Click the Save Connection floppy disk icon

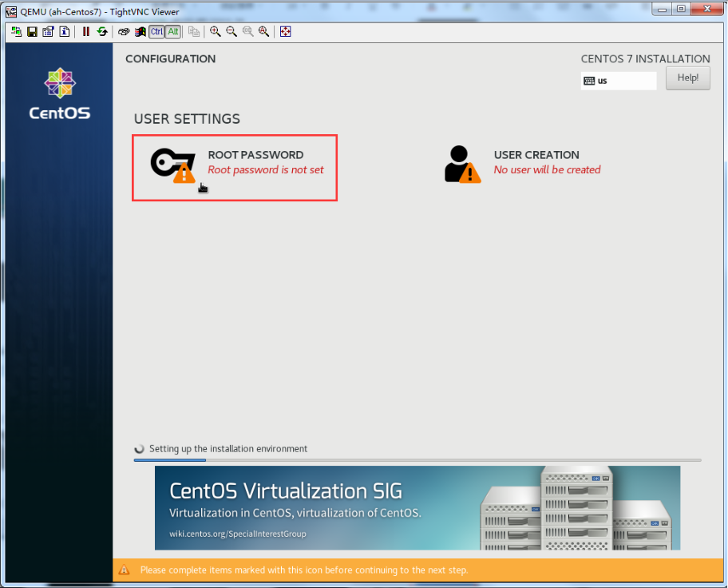pyautogui.click(x=32, y=32)
